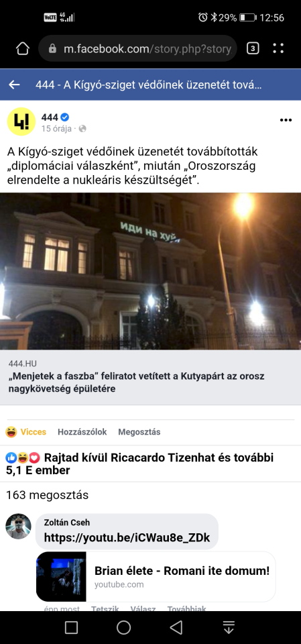Open the tab switcher showing 3 tabs
This screenshot has height=644, width=301.
[253, 49]
